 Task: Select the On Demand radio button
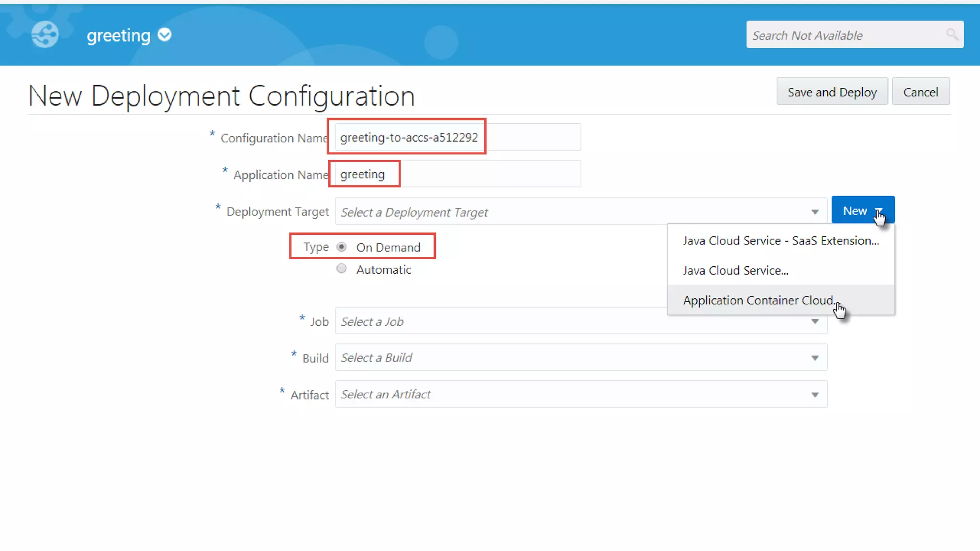tap(341, 247)
